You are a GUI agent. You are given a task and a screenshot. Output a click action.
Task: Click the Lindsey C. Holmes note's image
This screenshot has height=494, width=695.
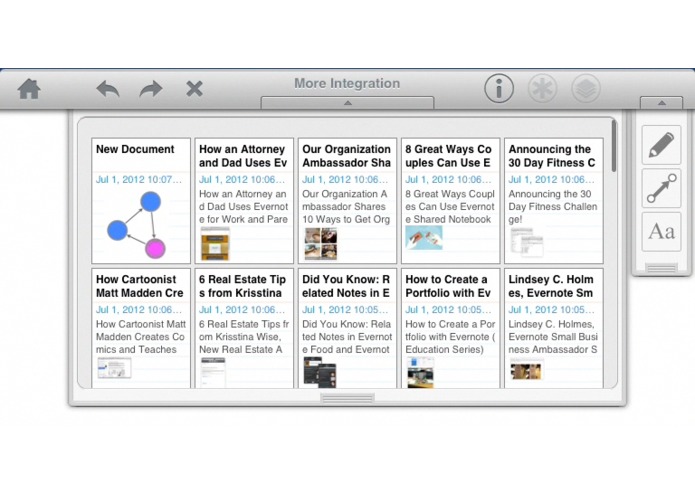526,371
